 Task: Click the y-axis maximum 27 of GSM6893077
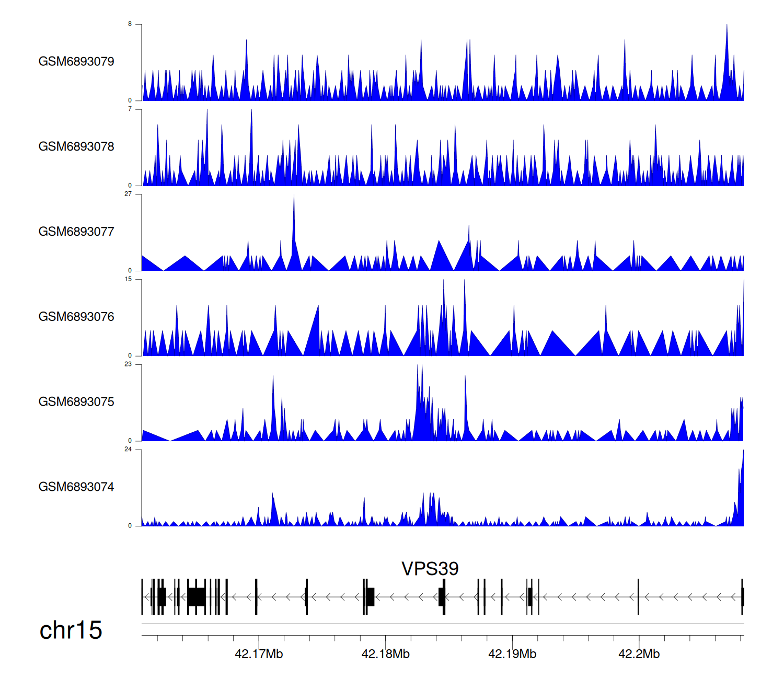[x=128, y=194]
